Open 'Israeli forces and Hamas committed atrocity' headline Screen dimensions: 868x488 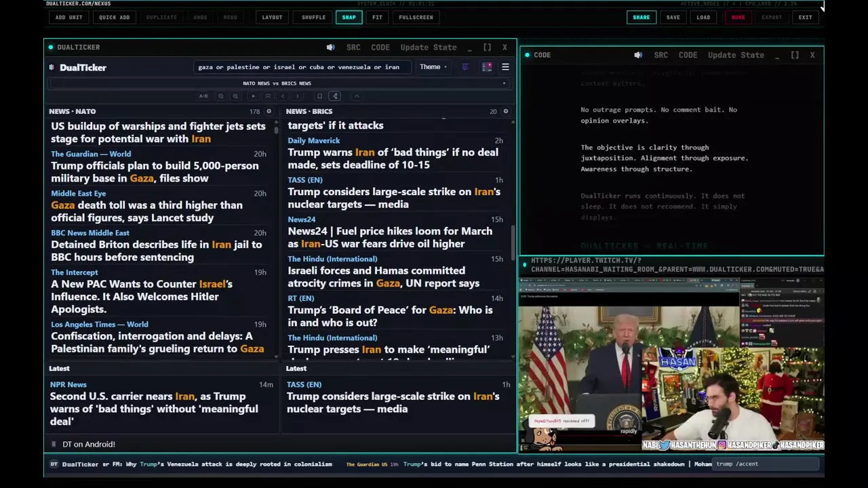(384, 277)
